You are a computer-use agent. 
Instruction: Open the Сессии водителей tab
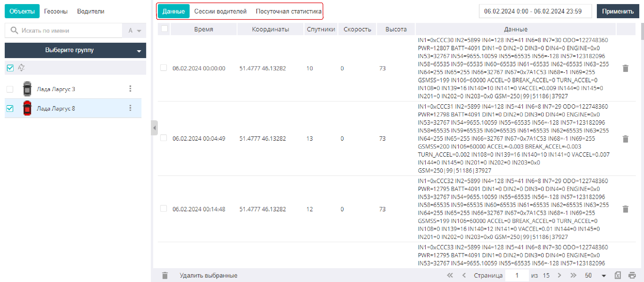pyautogui.click(x=220, y=11)
